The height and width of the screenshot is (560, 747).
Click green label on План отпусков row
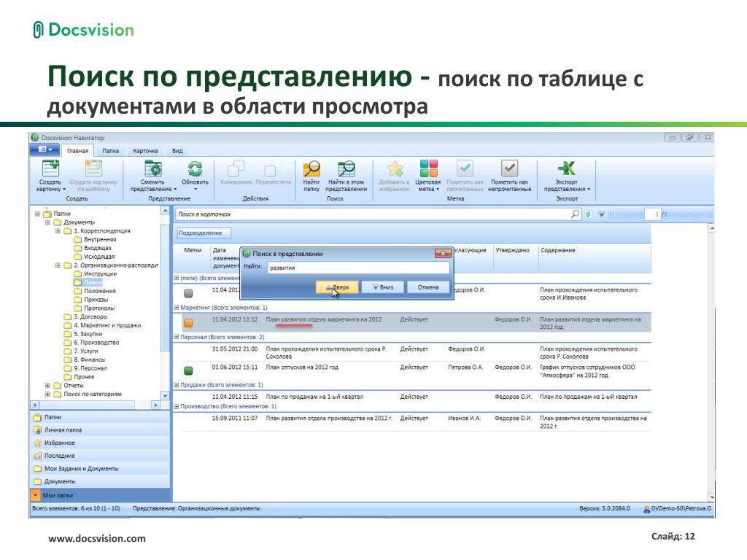188,370
